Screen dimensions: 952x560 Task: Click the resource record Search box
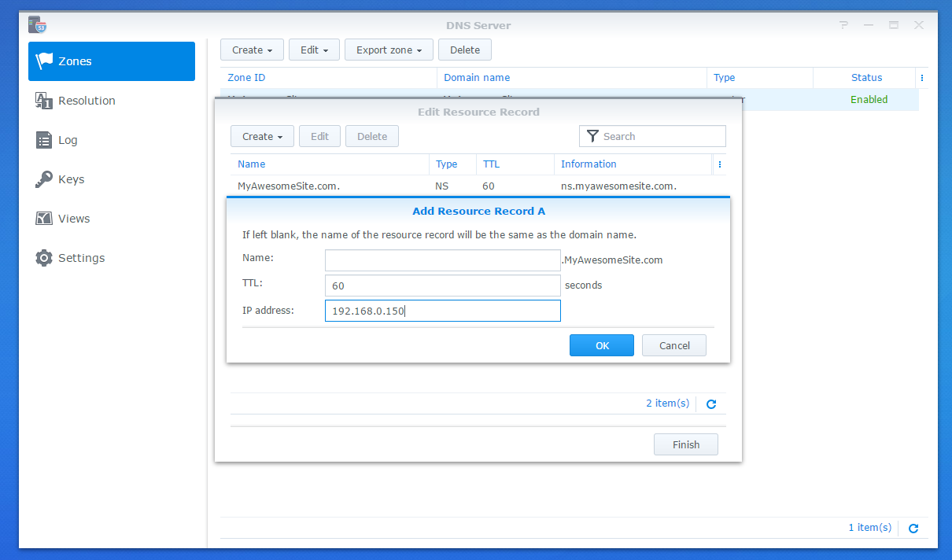click(x=661, y=136)
